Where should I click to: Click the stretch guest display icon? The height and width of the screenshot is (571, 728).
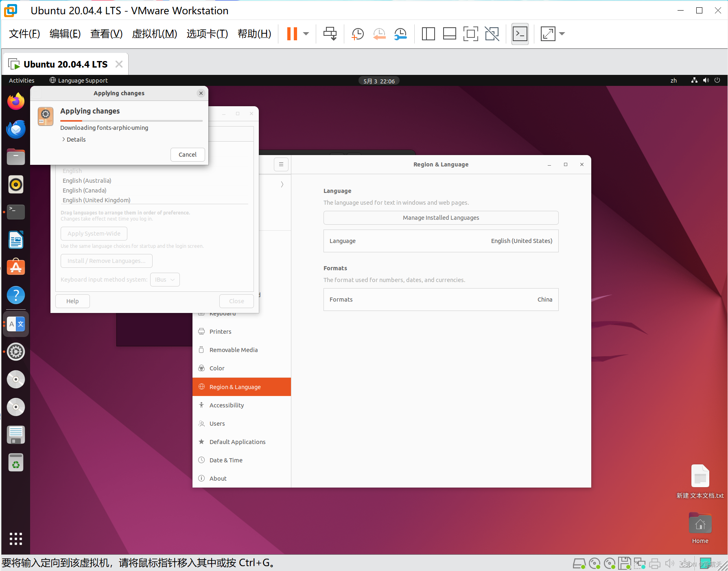point(548,34)
